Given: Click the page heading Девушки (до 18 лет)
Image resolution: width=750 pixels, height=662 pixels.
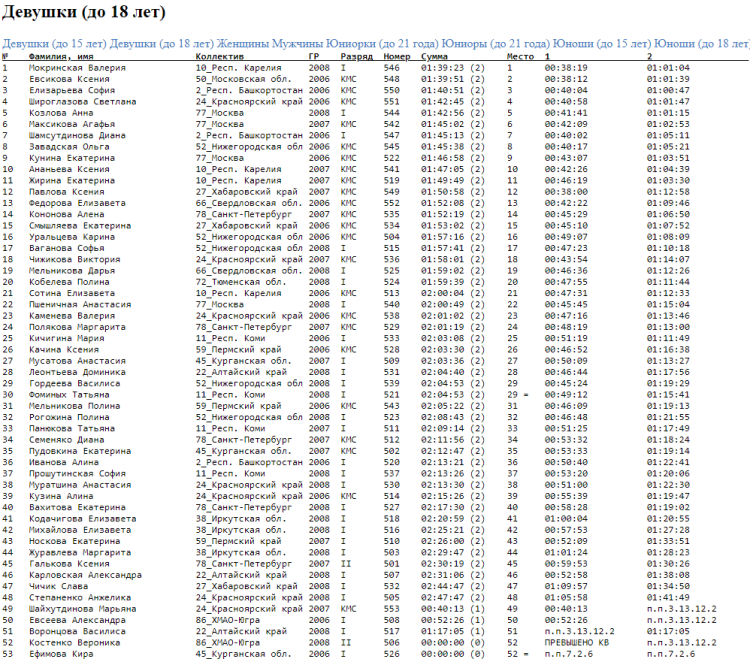Looking at the screenshot, I should click(x=84, y=13).
